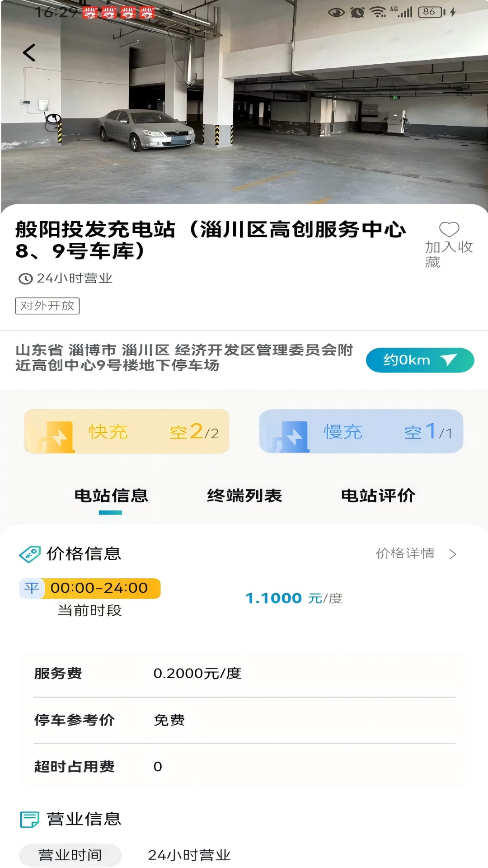The image size is (488, 868).
Task: Tap the eye comfort status icon
Action: pos(336,12)
